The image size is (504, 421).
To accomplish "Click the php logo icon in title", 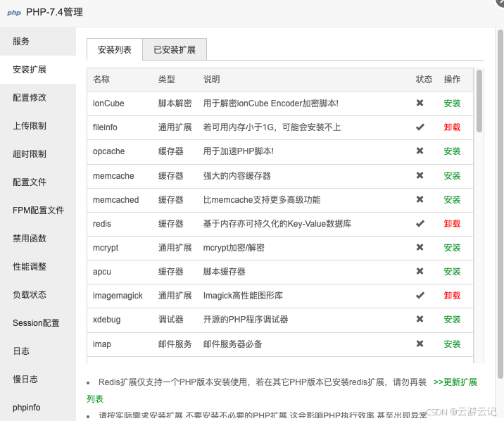I will click(x=14, y=13).
